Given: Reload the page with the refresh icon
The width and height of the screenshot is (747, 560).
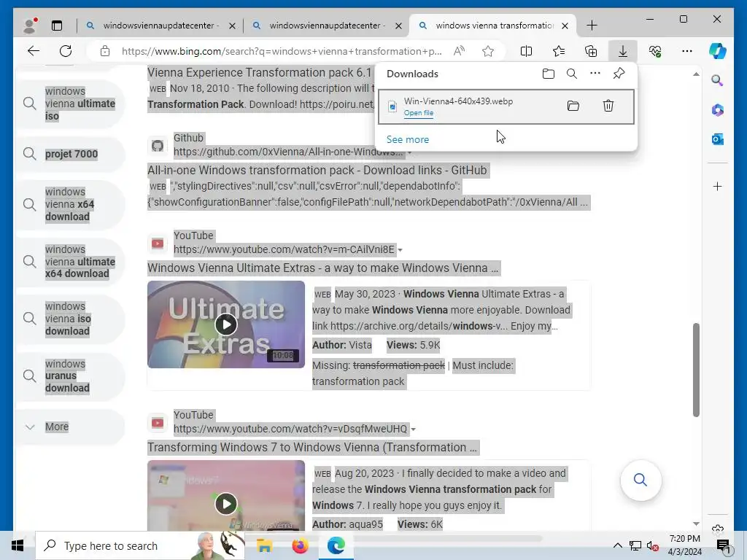Looking at the screenshot, I should click(66, 51).
